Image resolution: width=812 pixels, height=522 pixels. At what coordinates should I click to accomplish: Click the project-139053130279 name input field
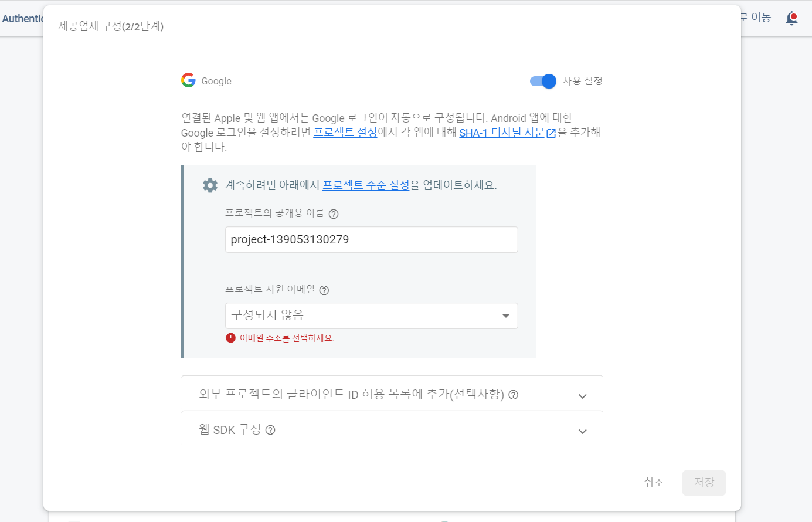click(x=372, y=239)
